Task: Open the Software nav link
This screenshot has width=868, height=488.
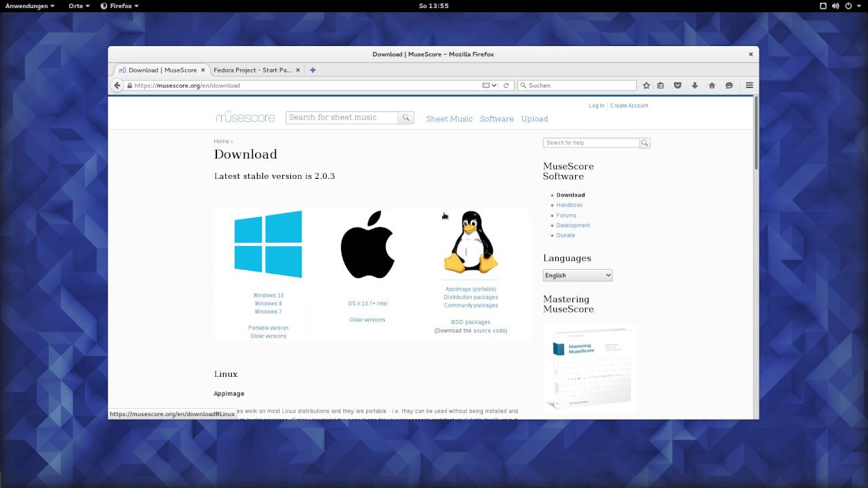Action: 497,119
